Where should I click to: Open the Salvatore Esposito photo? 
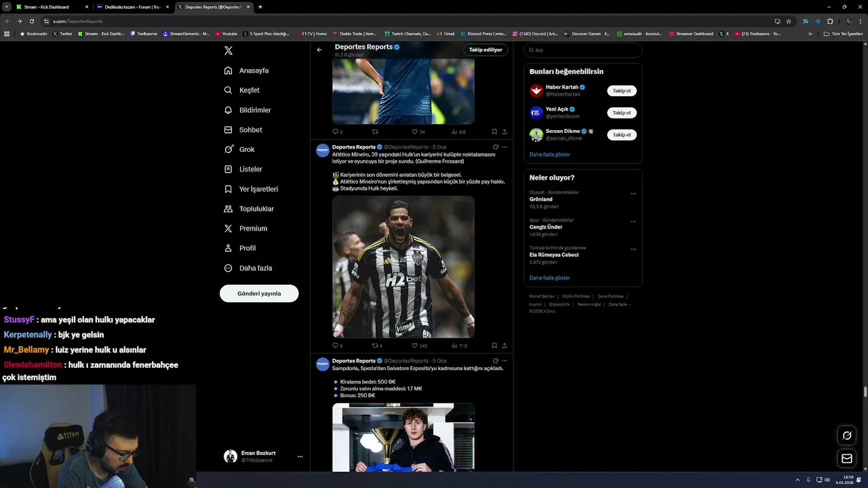pos(403,437)
